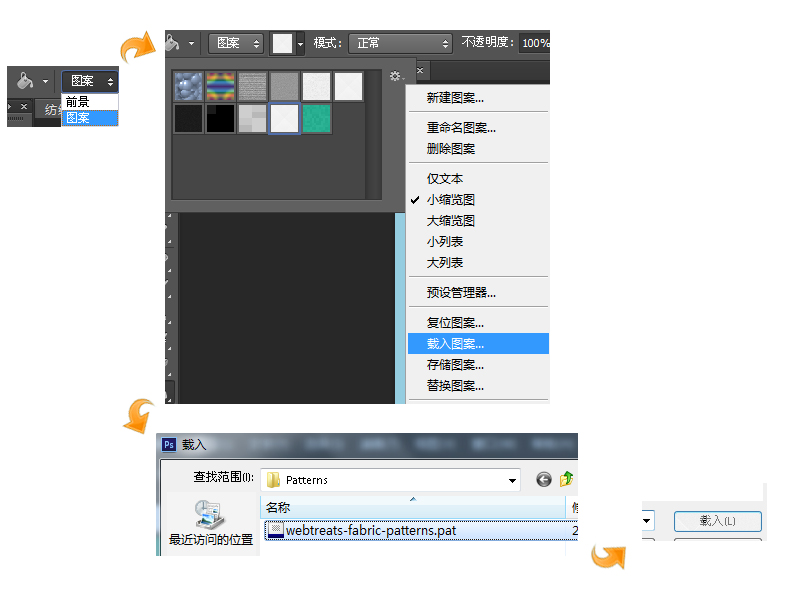Select 前景 in the fill type list
Screen dimensions: 800x600
(x=78, y=102)
